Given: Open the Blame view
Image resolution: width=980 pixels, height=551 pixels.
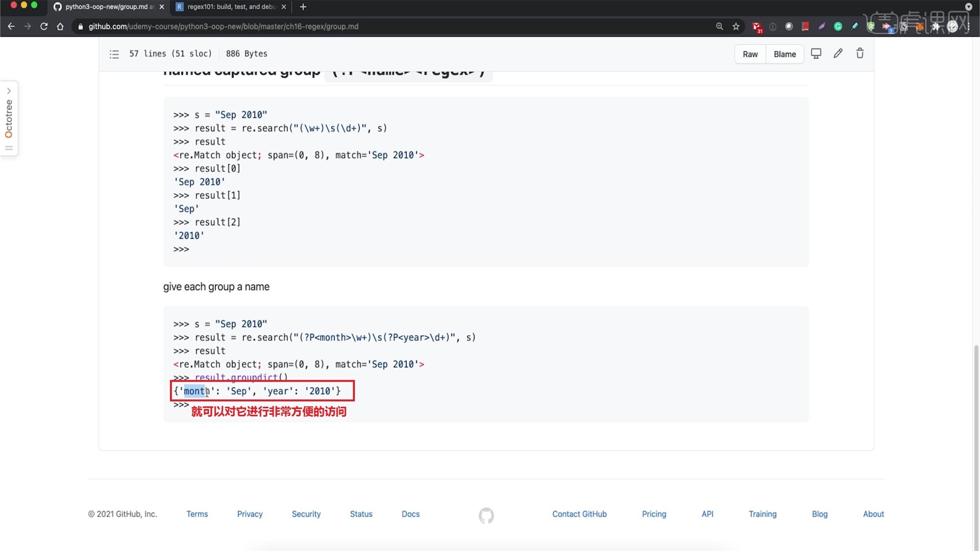Looking at the screenshot, I should tap(785, 54).
